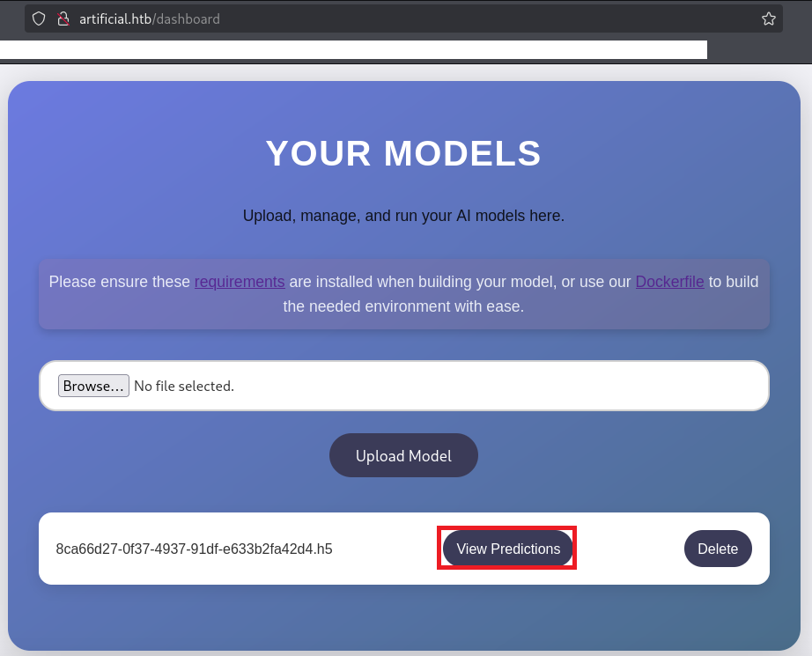This screenshot has height=656, width=812.
Task: Click the /dashboard path in the URL
Action: (x=187, y=18)
